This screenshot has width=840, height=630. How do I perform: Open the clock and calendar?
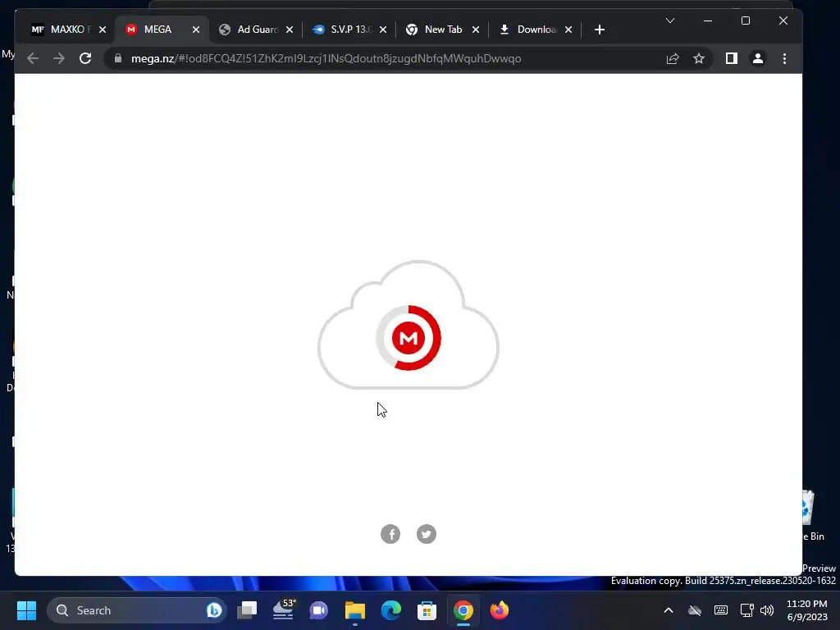click(x=807, y=610)
